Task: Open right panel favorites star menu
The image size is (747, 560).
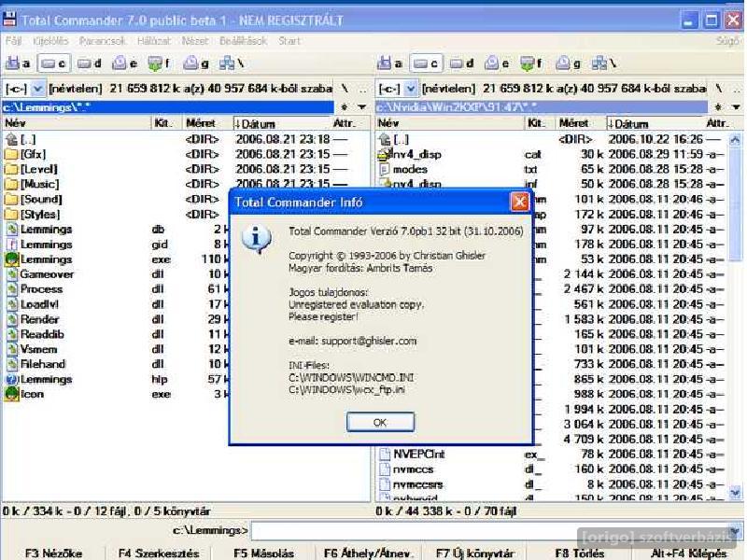Action: pos(718,107)
